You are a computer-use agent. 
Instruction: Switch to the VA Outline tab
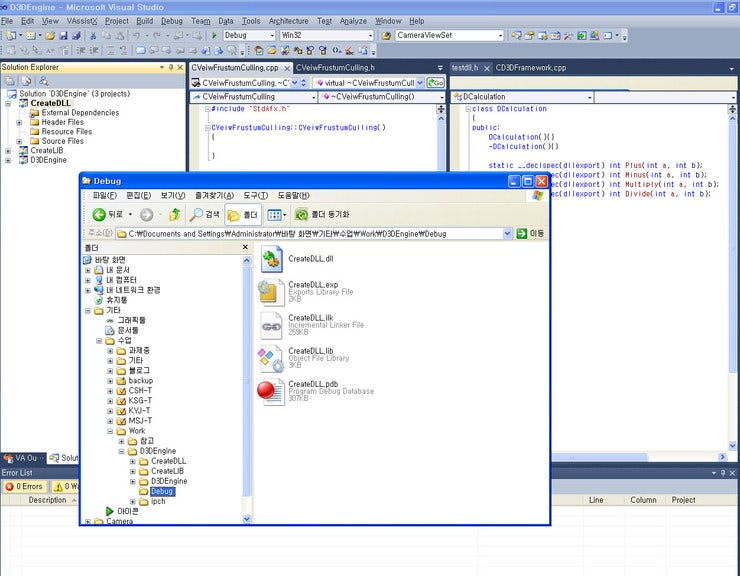point(23,458)
